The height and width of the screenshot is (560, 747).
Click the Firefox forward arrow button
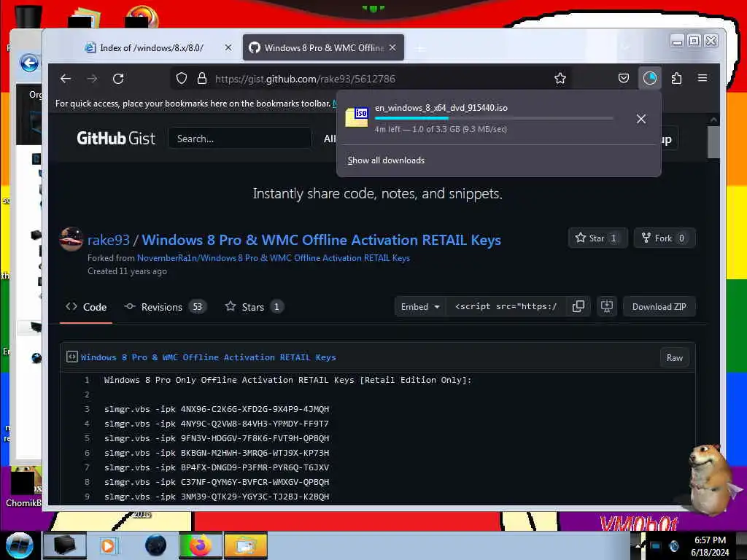click(x=92, y=79)
